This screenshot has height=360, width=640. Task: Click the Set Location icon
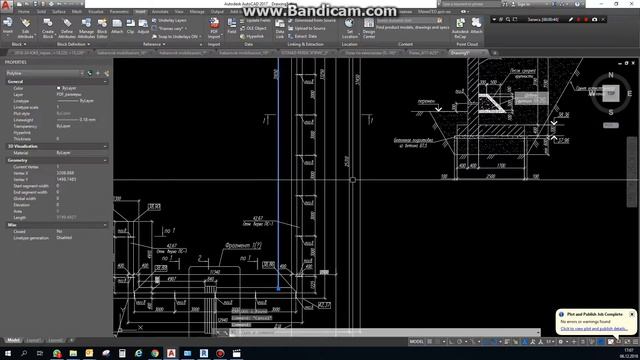349,28
